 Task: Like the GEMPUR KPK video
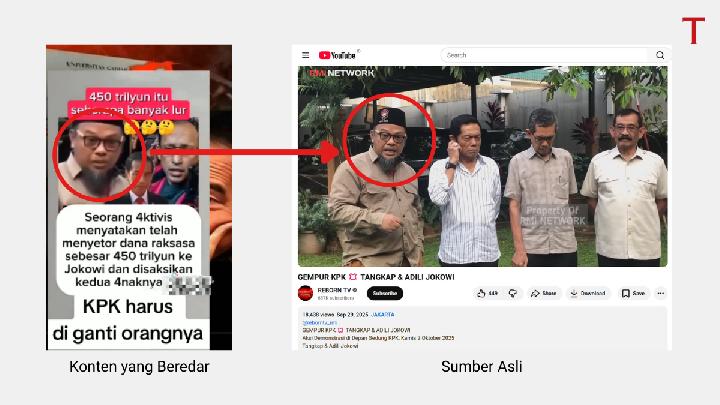click(x=488, y=293)
